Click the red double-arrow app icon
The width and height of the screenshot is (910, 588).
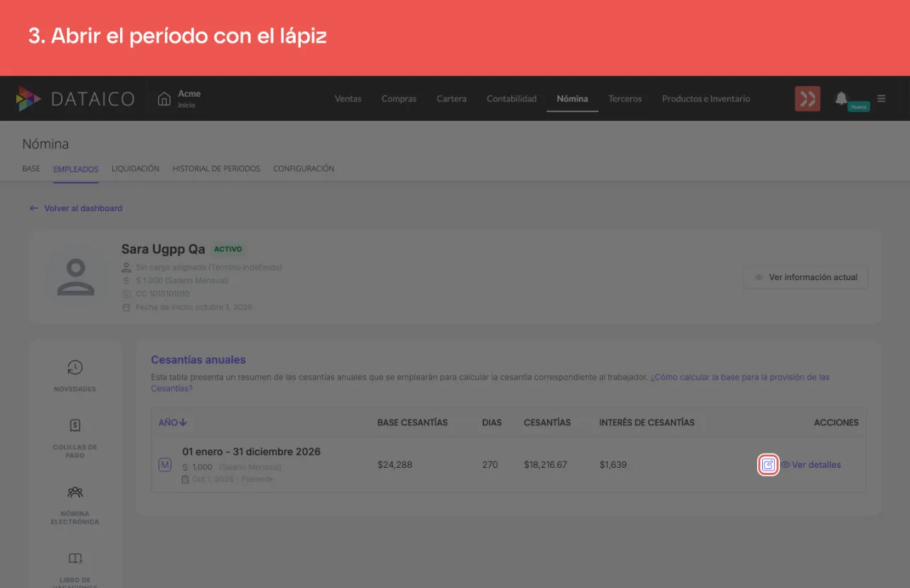click(808, 99)
